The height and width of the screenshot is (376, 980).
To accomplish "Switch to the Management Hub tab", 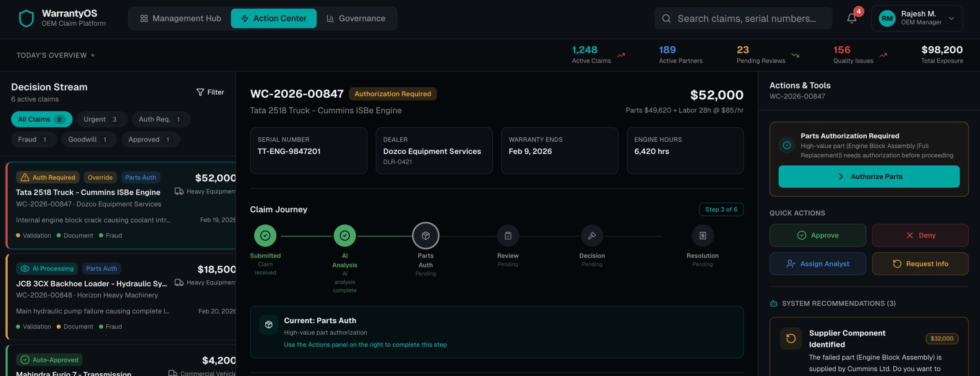I will (x=180, y=18).
